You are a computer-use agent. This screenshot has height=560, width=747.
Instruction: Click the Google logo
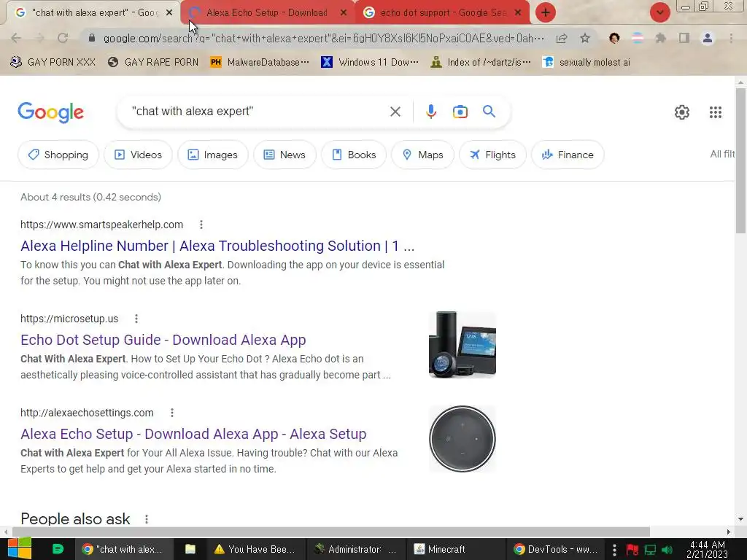[x=50, y=112]
